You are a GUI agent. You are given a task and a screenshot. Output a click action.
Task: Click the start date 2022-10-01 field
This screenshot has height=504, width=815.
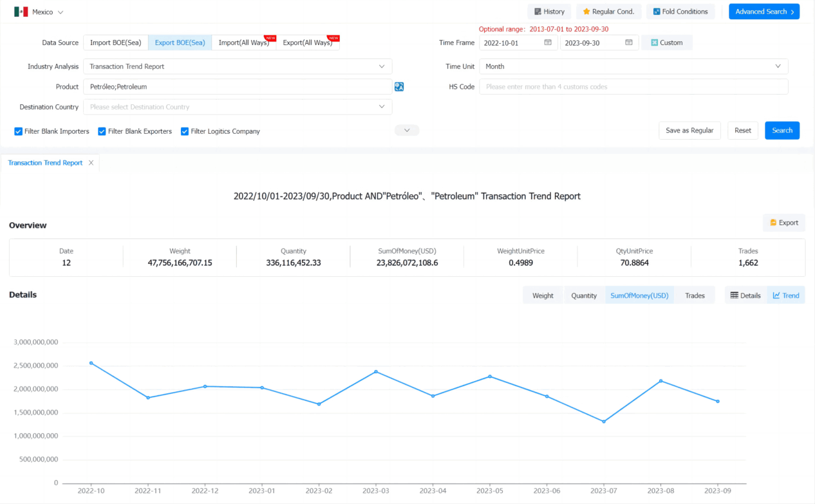click(518, 42)
